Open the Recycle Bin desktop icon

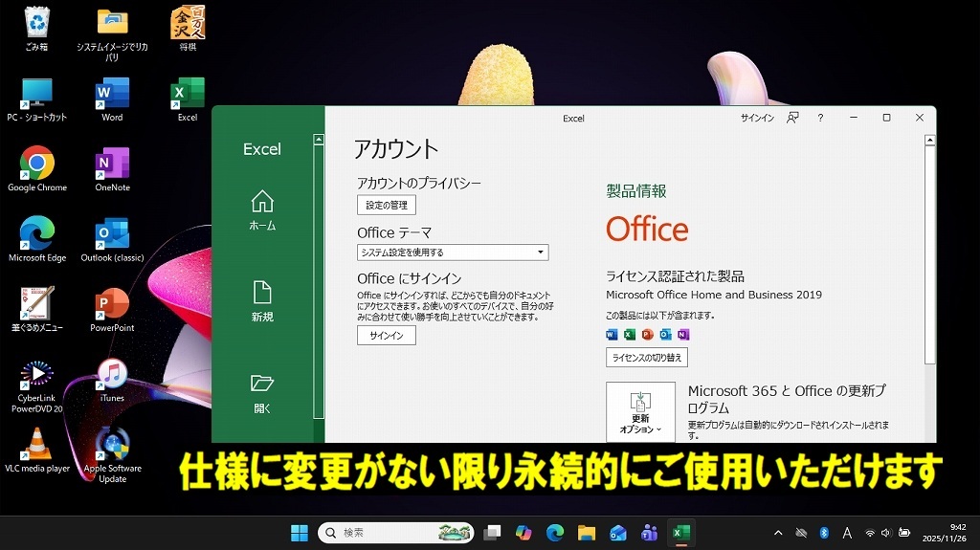pos(37,28)
